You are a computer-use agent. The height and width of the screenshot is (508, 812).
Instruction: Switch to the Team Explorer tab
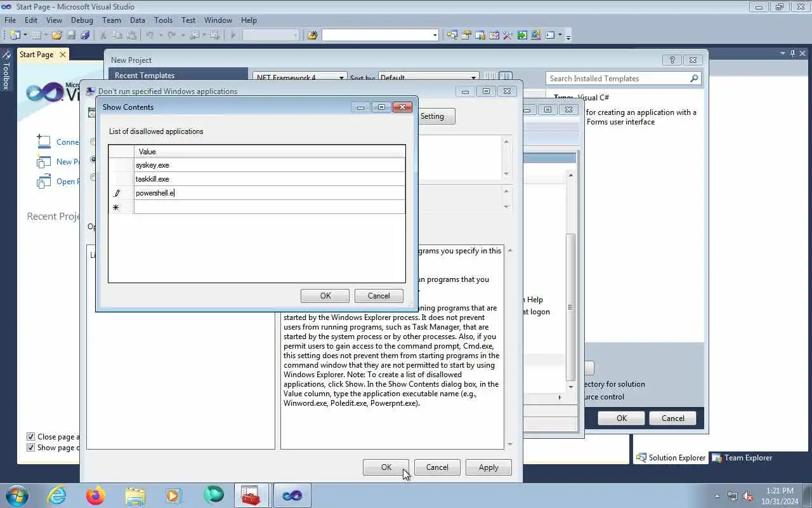(x=742, y=457)
